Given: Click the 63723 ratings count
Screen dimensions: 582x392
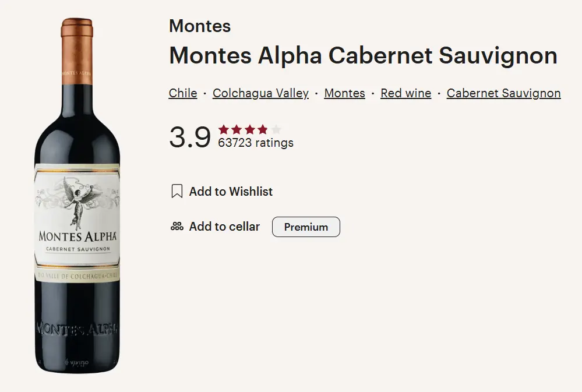Looking at the screenshot, I should tap(256, 143).
